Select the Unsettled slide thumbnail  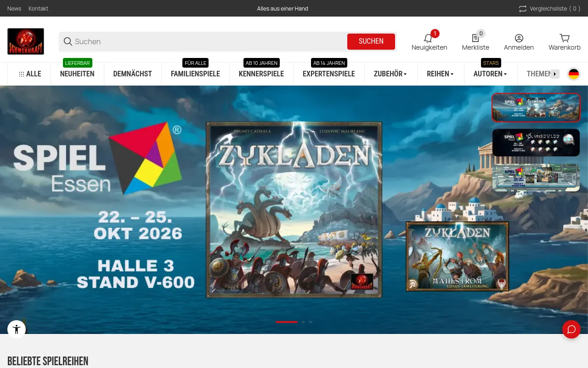point(536,143)
